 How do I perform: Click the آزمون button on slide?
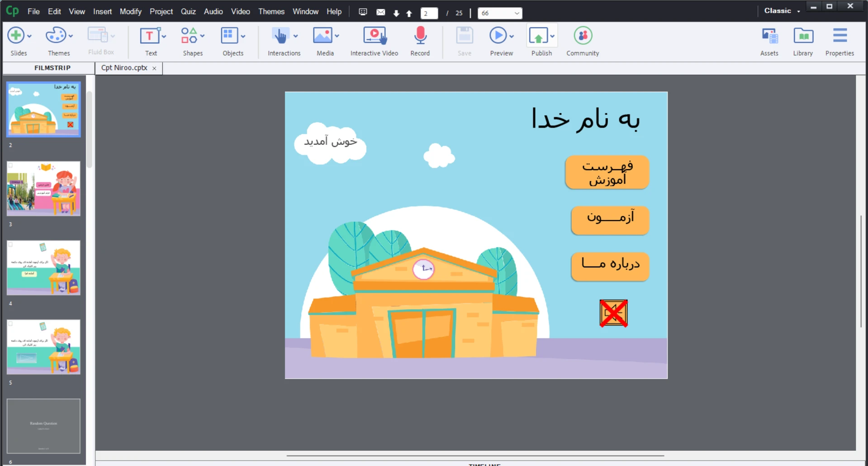[610, 220]
